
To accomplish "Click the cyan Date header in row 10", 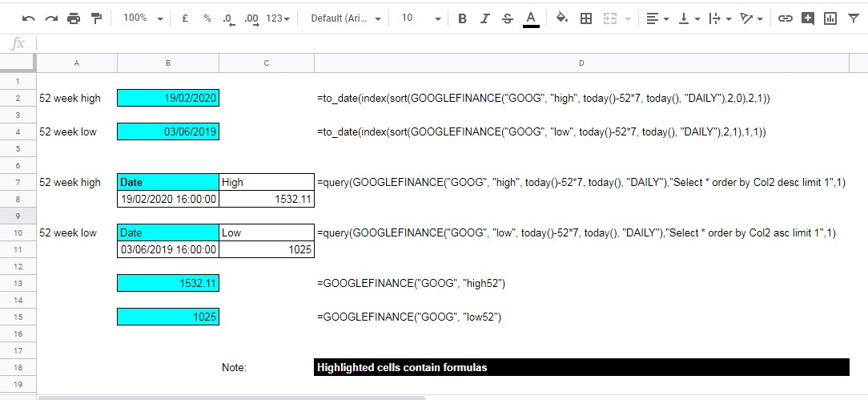I will (167, 232).
